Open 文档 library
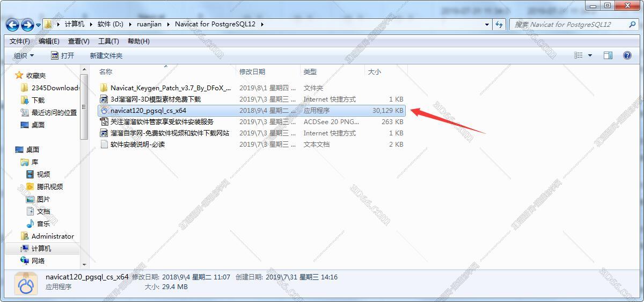Screen dimensions: 644x302 tap(43, 211)
